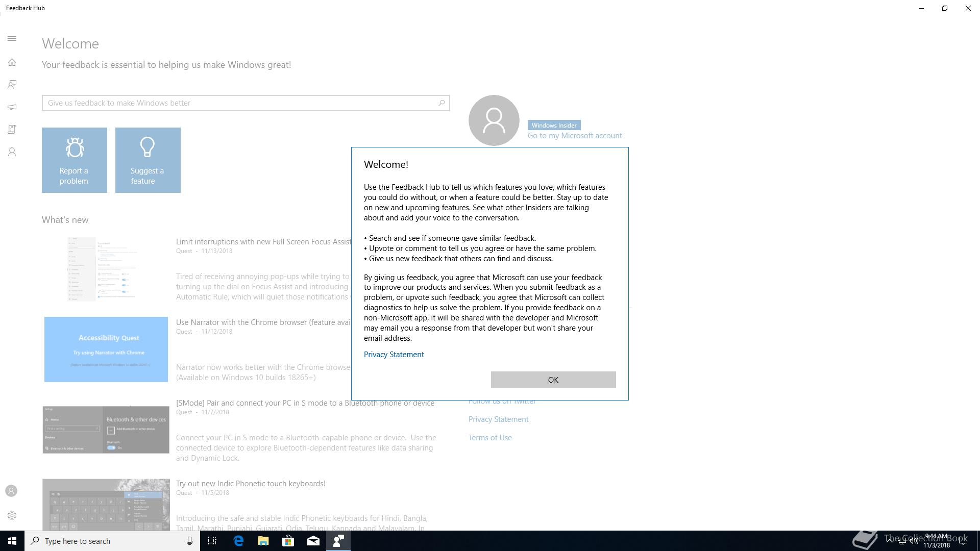The width and height of the screenshot is (980, 551).
Task: Open the Feedback section icon in sidebar
Action: (12, 85)
